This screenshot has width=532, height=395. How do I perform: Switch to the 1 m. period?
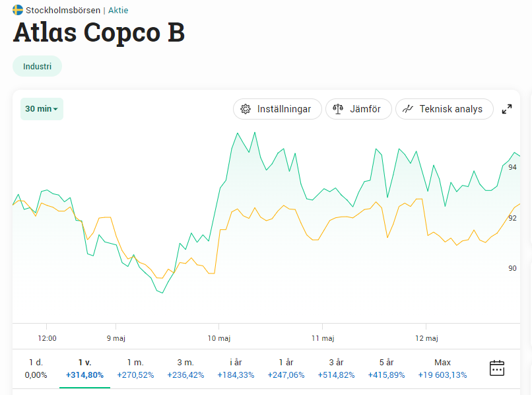click(x=135, y=369)
